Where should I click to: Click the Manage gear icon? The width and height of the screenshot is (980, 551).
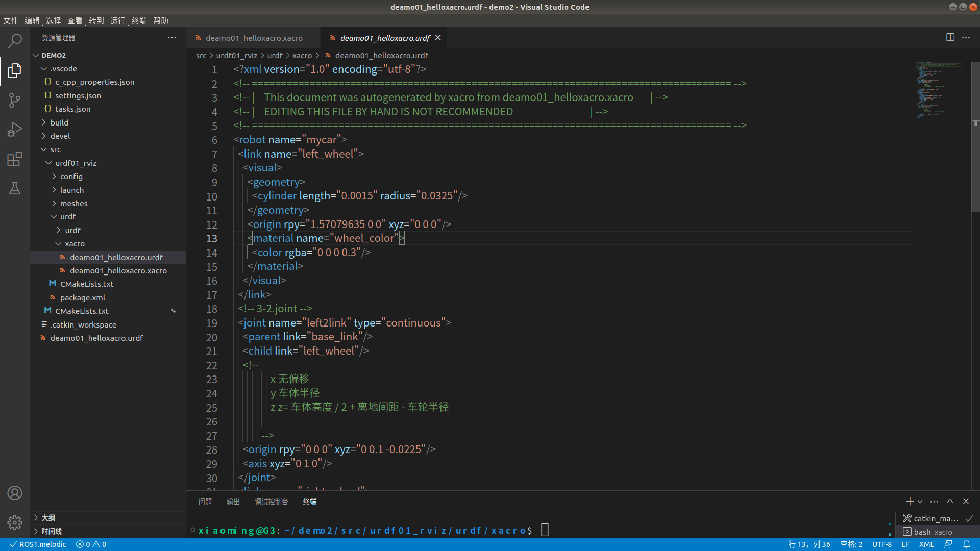pos(15,522)
